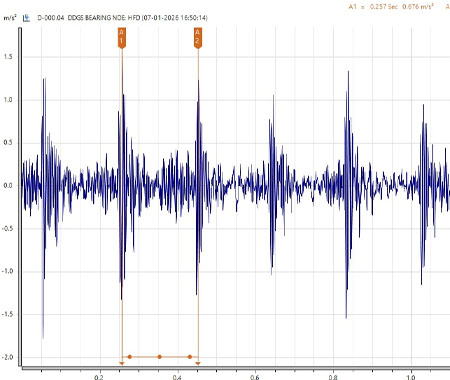Click the 1.0 tick label on the time axis
The width and height of the screenshot is (450, 380).
point(411,377)
